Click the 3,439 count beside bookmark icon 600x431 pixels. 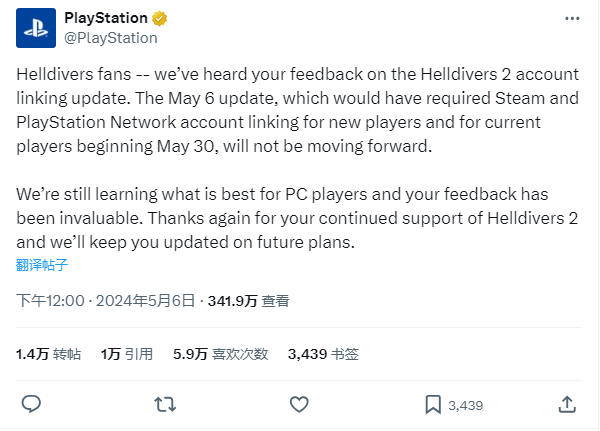[466, 405]
